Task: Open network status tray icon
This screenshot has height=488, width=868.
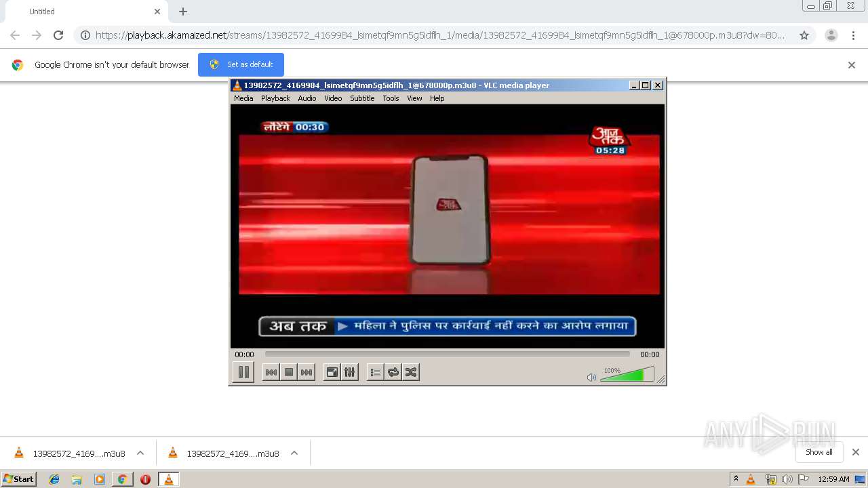Action: (x=770, y=479)
